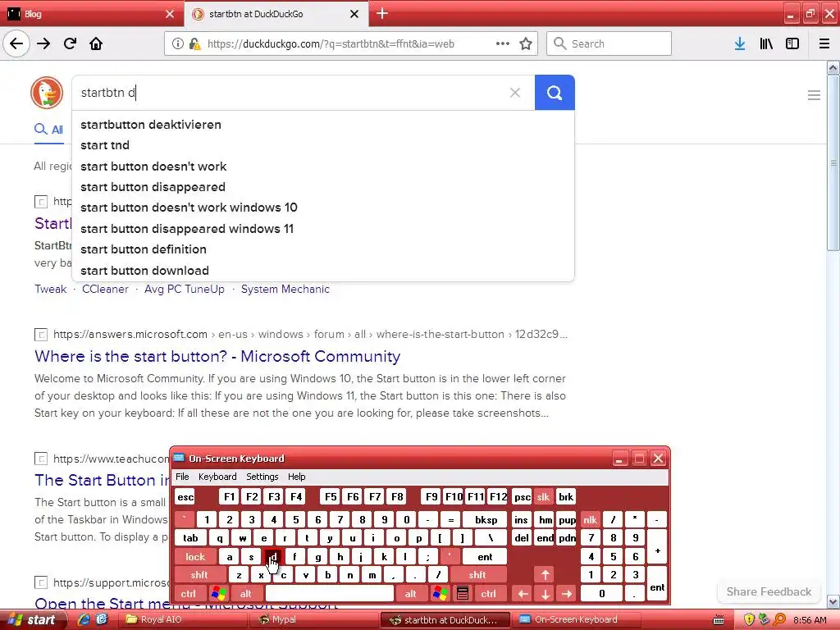
Task: Choose suggestion 'start tnd'
Action: pos(323,145)
